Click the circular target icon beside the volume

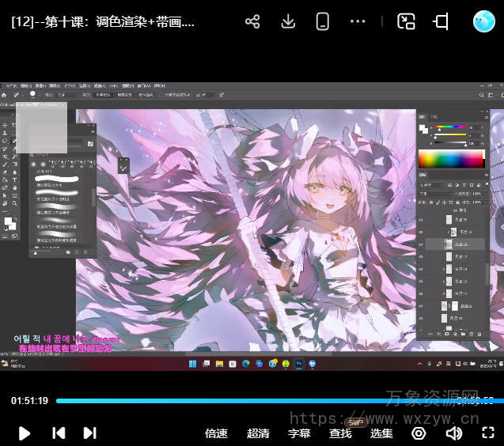pyautogui.click(x=419, y=433)
